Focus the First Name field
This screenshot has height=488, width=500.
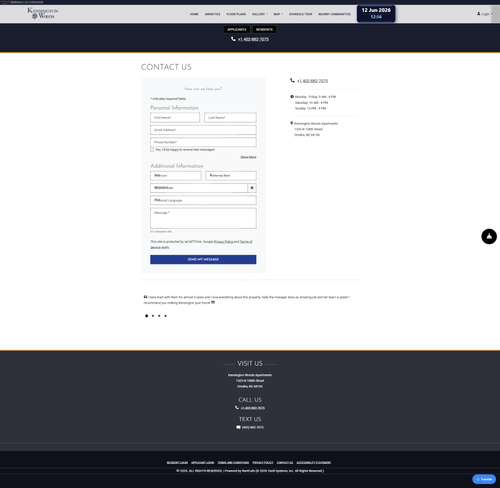coord(175,117)
